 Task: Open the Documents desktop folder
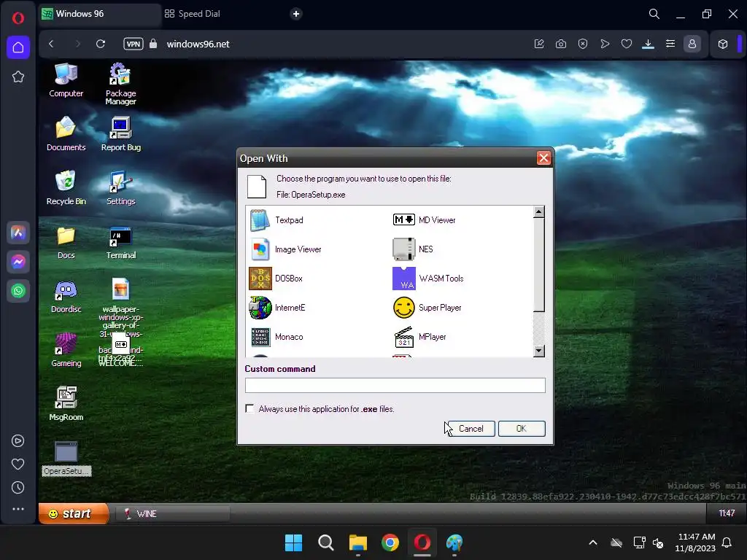coord(66,134)
